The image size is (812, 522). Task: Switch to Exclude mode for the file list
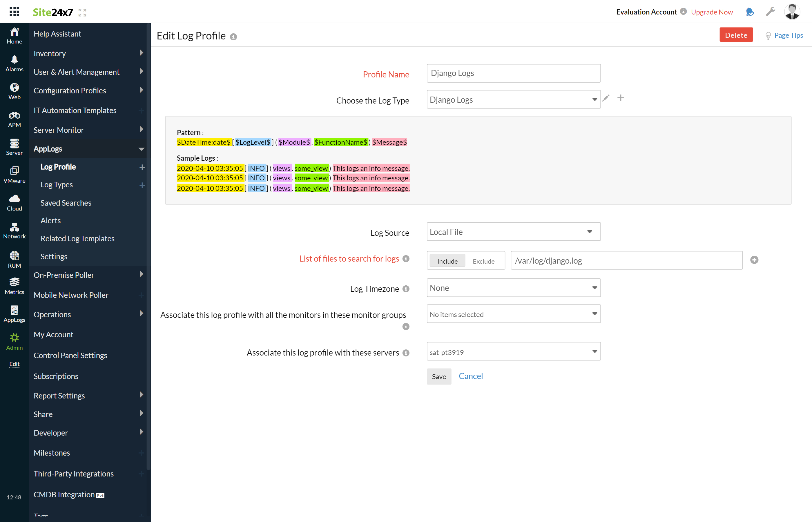click(484, 261)
